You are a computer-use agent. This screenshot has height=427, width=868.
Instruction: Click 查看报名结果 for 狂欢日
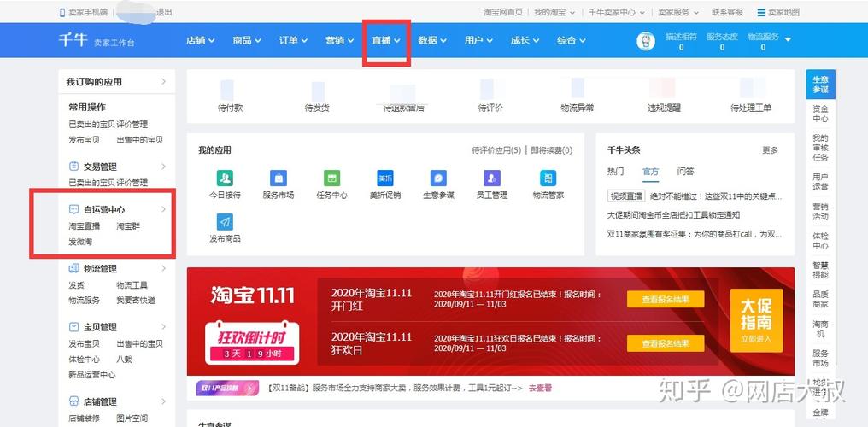666,343
